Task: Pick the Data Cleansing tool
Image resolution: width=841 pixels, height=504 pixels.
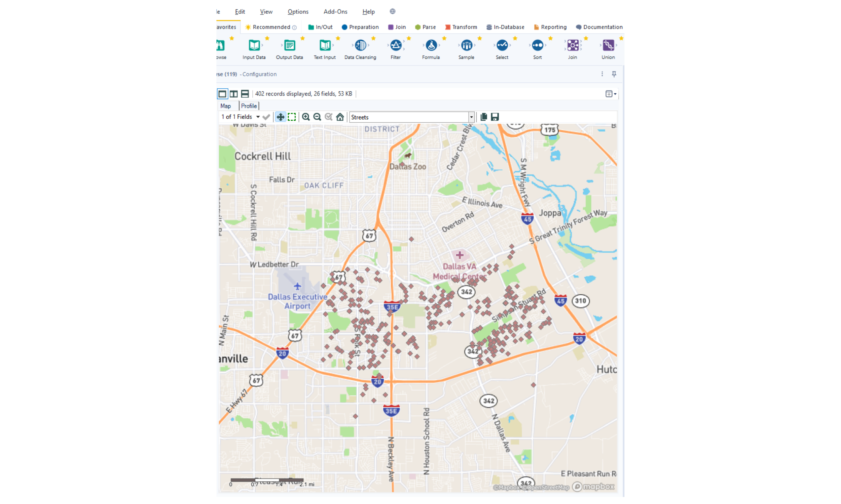Action: coord(360,45)
